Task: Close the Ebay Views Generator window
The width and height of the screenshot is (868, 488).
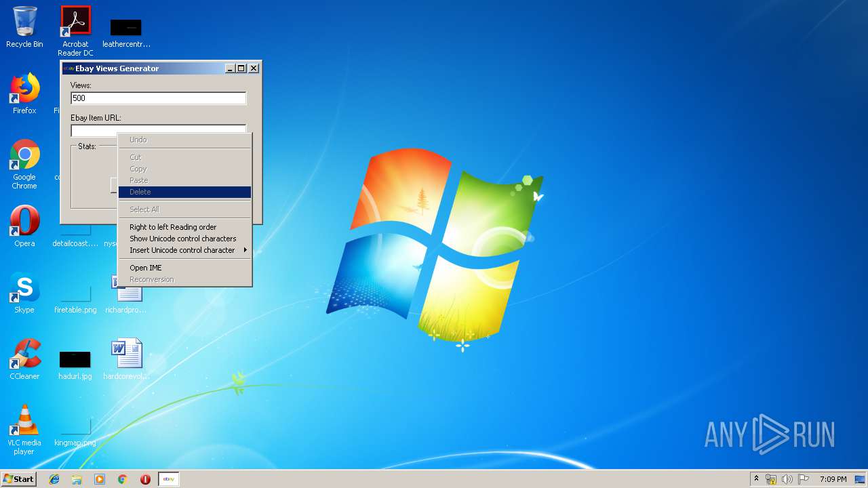Action: point(254,68)
